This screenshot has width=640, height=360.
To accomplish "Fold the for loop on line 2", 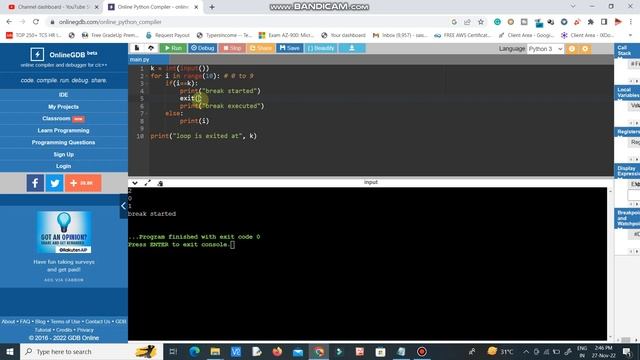I will coord(147,76).
